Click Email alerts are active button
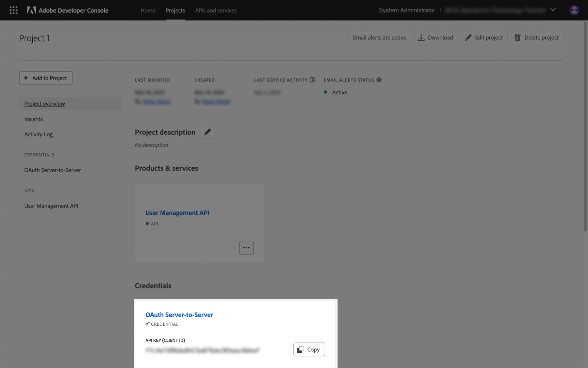This screenshot has width=588, height=368. [379, 37]
